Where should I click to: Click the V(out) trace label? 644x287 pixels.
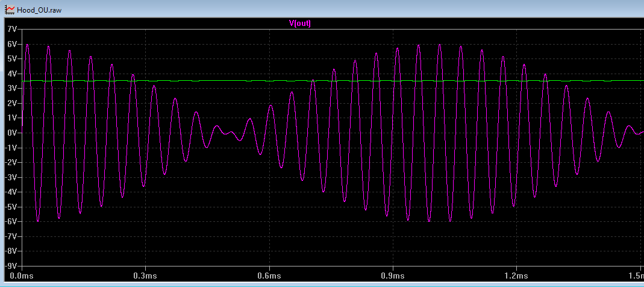(x=300, y=24)
